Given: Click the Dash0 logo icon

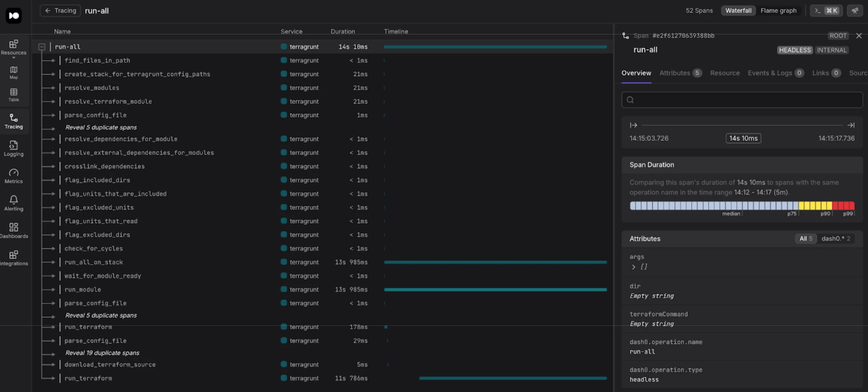Looking at the screenshot, I should [x=14, y=15].
